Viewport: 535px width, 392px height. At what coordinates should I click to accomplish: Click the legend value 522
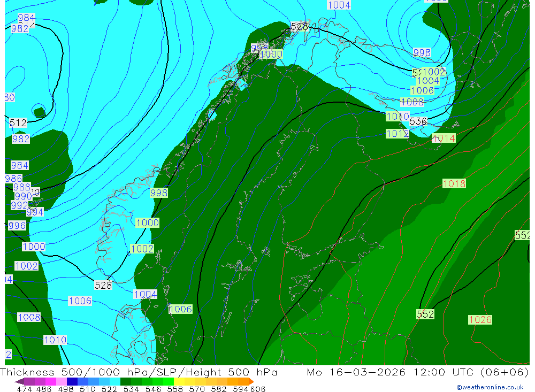(109, 389)
